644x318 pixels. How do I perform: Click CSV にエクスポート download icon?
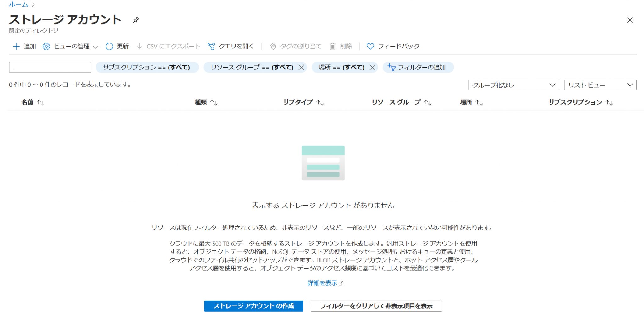click(x=140, y=47)
